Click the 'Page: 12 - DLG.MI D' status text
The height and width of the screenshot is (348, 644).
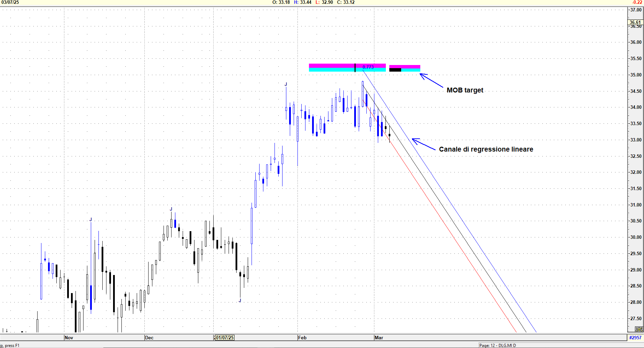click(498, 345)
